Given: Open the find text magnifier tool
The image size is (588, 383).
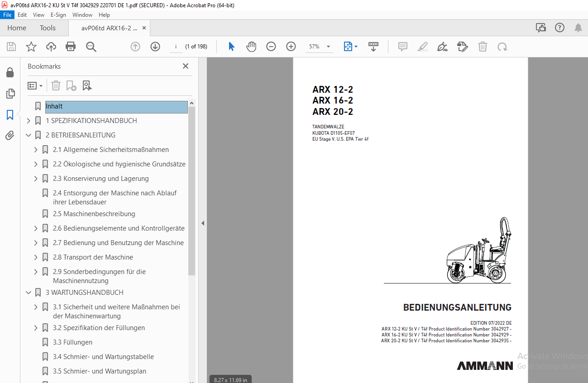Looking at the screenshot, I should click(91, 47).
